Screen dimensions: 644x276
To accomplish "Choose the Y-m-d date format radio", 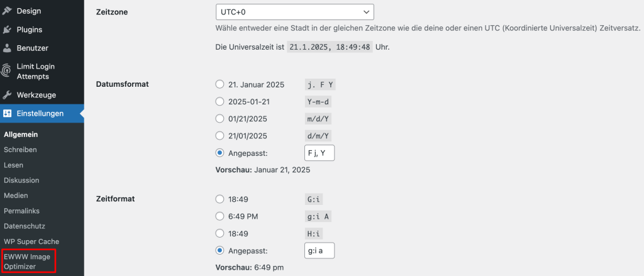I will [x=219, y=102].
